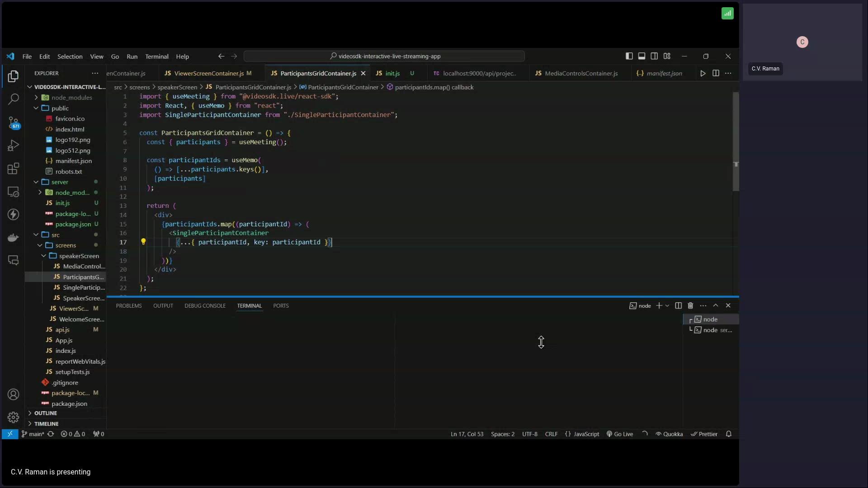This screenshot has height=488, width=868.
Task: Synchronize changes icon in status bar
Action: coord(51,434)
